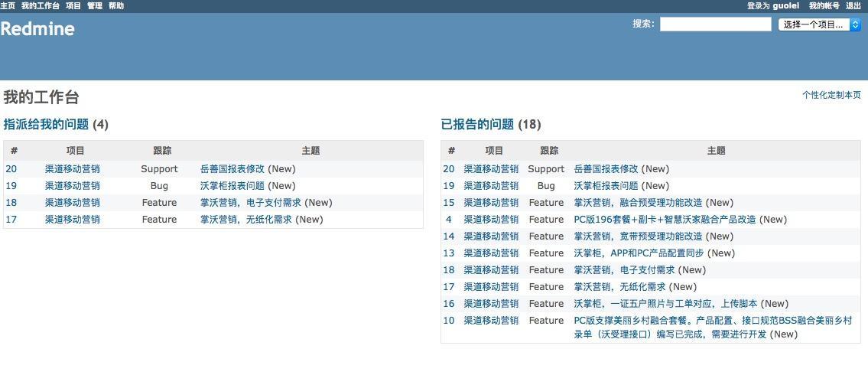Click the guolei username link

[x=786, y=5]
